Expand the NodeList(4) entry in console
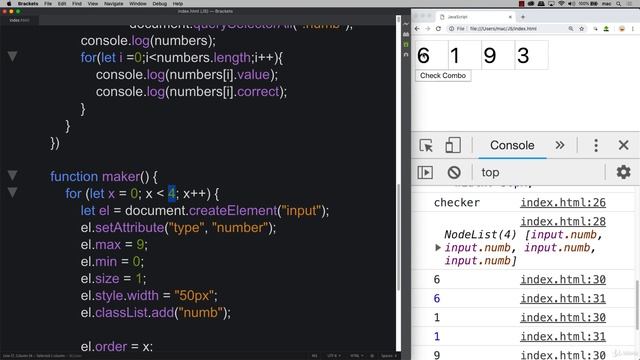 coord(438,247)
